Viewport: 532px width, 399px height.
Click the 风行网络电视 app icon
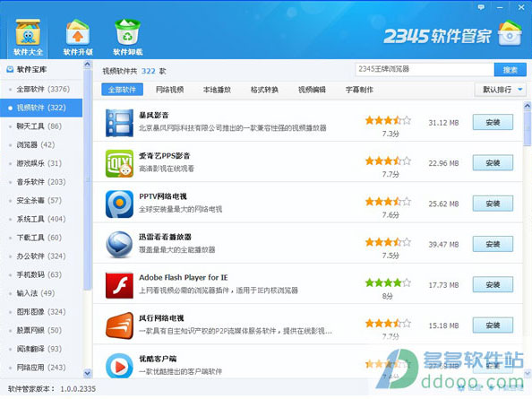point(119,325)
